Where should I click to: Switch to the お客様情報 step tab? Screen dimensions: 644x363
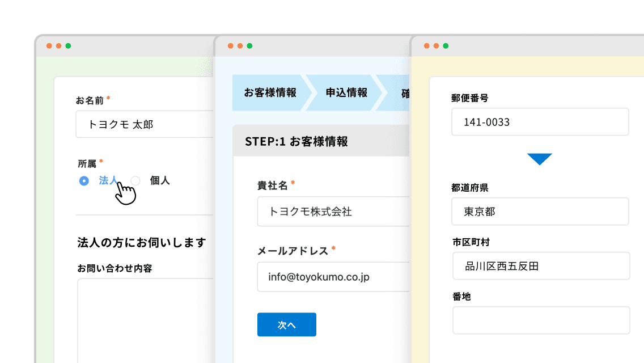point(270,92)
